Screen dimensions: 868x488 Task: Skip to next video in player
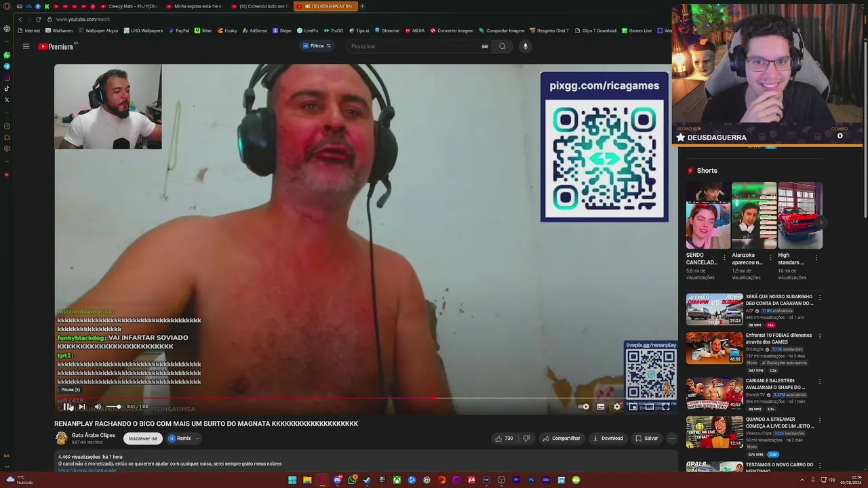pyautogui.click(x=82, y=407)
